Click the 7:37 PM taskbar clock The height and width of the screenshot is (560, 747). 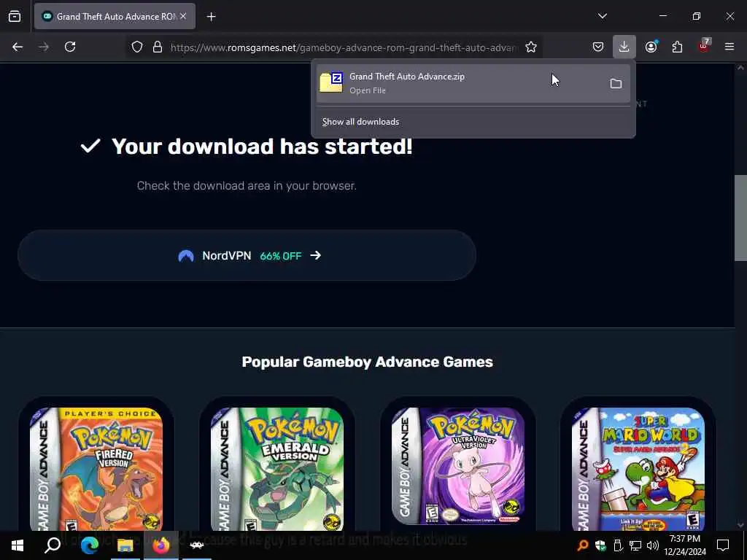[685, 545]
